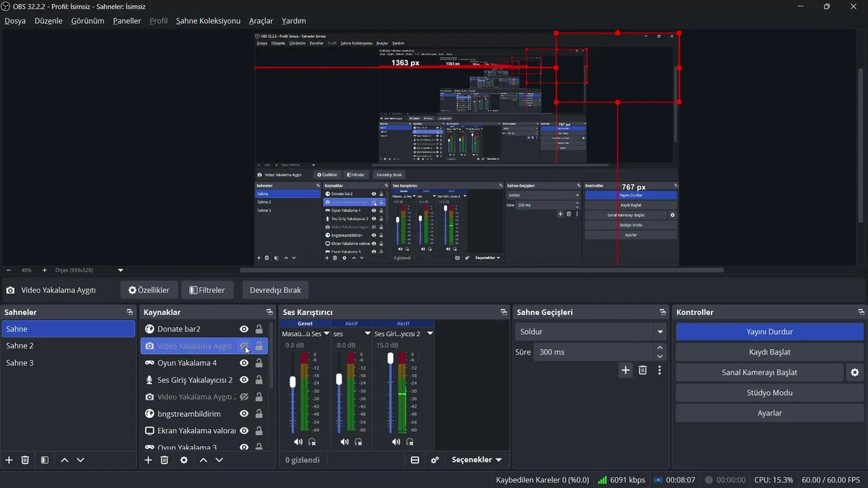This screenshot has width=868, height=488.
Task: Unlock the bngstreambildirim source
Action: (259, 413)
